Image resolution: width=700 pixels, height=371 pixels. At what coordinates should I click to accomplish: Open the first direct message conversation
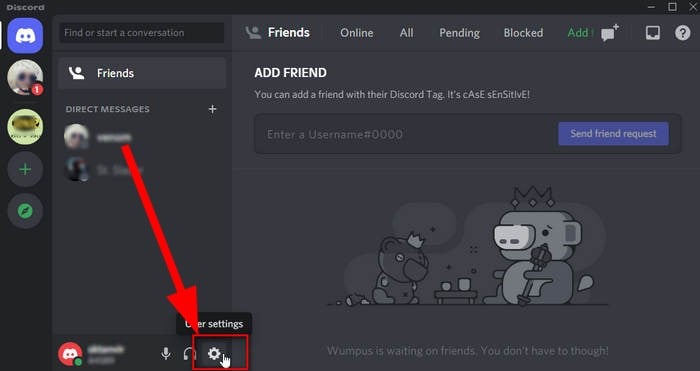tap(142, 137)
